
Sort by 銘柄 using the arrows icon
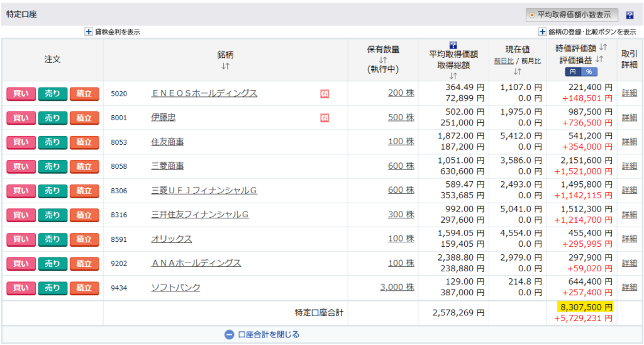tap(225, 65)
